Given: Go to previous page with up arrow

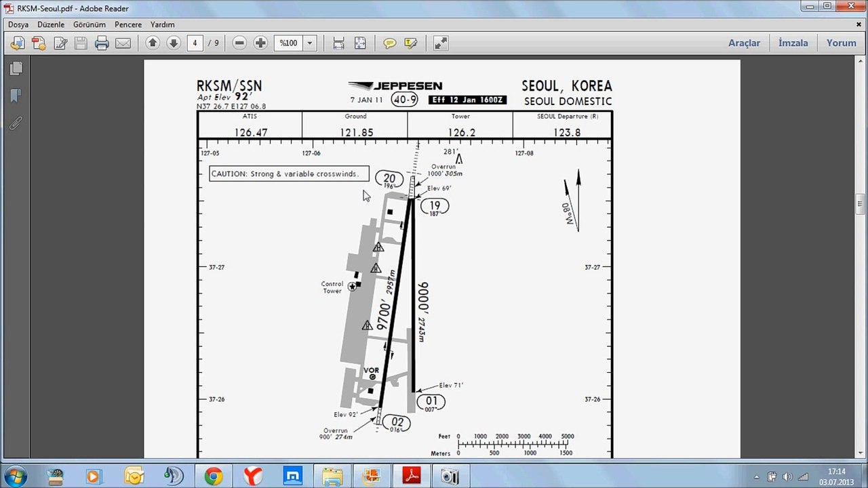Looking at the screenshot, I should pos(153,43).
